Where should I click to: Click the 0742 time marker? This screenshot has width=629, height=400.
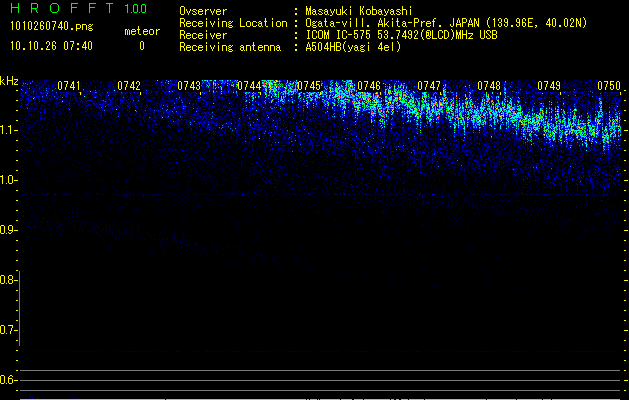pyautogui.click(x=129, y=86)
